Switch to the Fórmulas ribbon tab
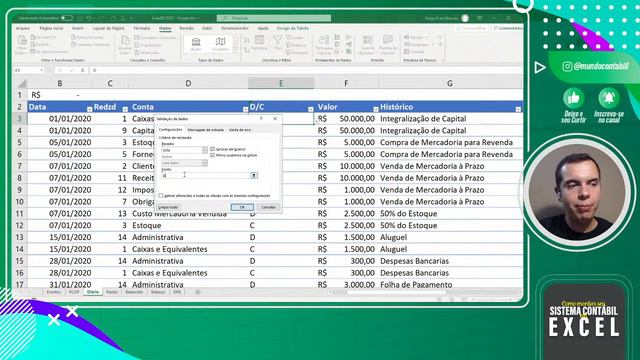Image resolution: width=640 pixels, height=360 pixels. pyautogui.click(x=142, y=28)
